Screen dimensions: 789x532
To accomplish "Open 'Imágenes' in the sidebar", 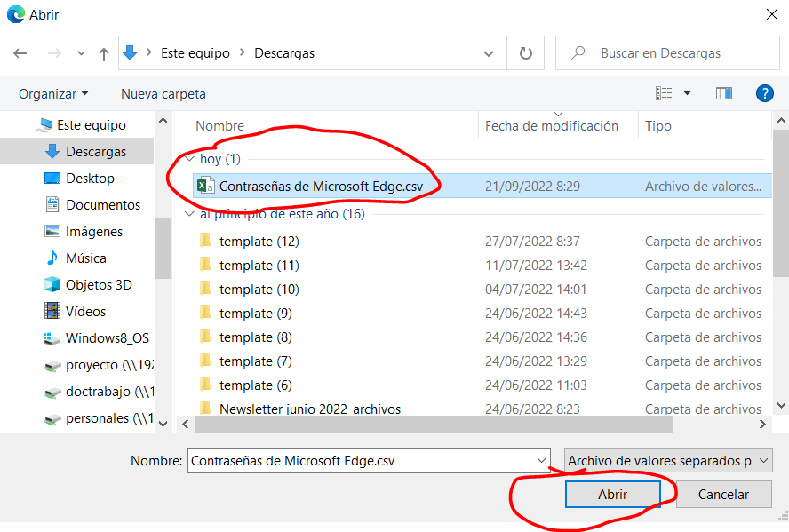I will (94, 231).
